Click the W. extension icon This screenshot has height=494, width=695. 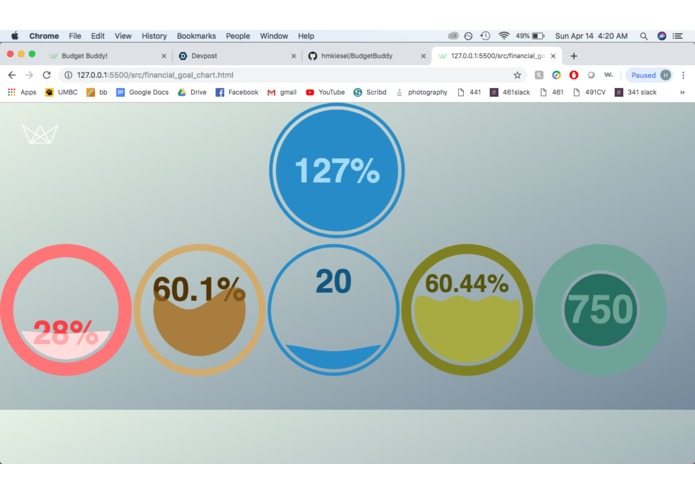(609, 75)
